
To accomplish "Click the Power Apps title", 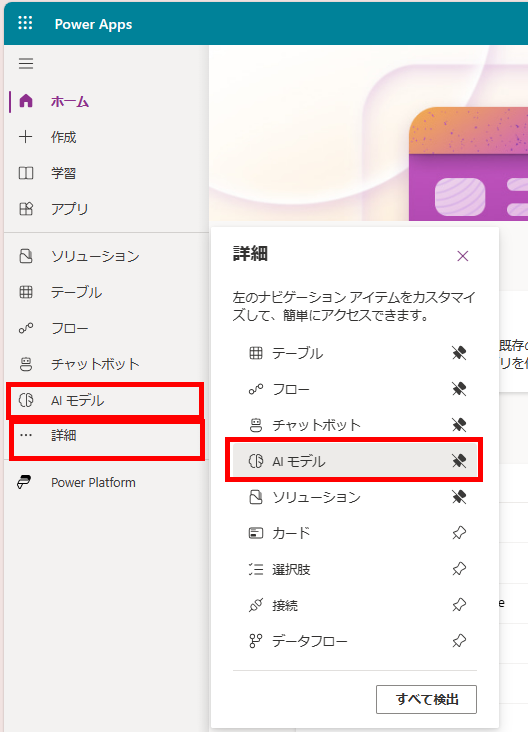I will coord(93,24).
